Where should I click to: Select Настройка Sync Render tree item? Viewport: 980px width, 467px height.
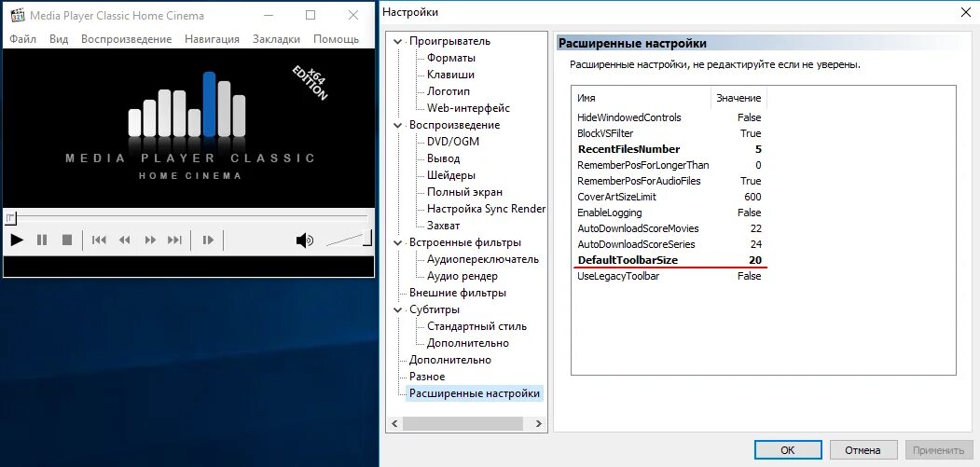[x=486, y=209]
